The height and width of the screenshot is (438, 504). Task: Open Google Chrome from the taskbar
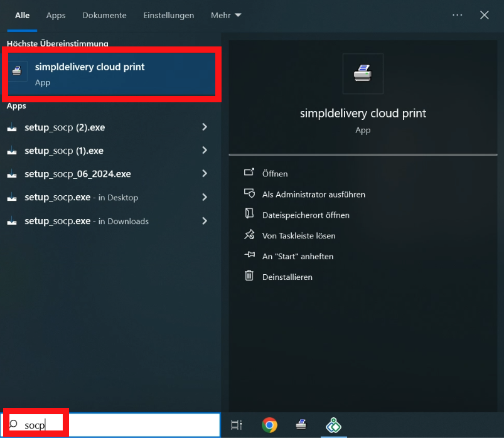(x=270, y=425)
